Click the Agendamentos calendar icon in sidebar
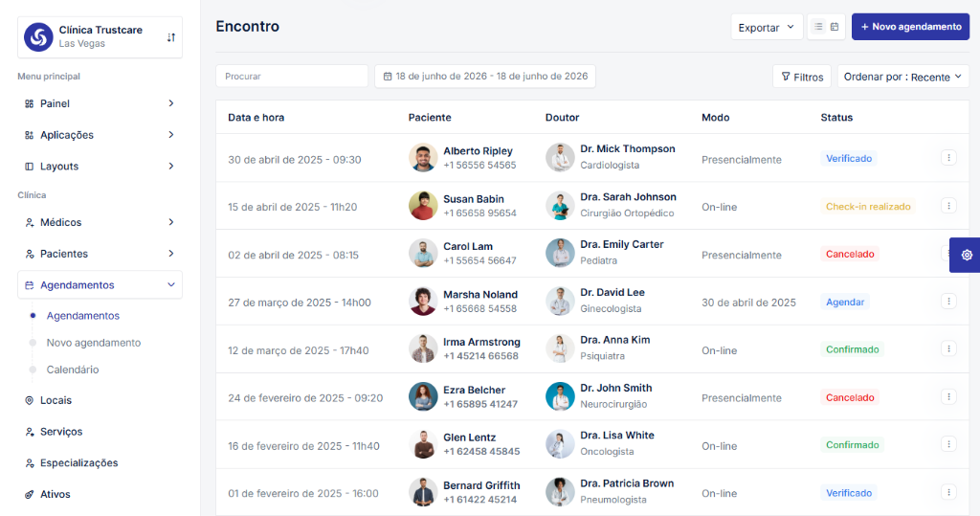This screenshot has height=516, width=980. tap(29, 285)
